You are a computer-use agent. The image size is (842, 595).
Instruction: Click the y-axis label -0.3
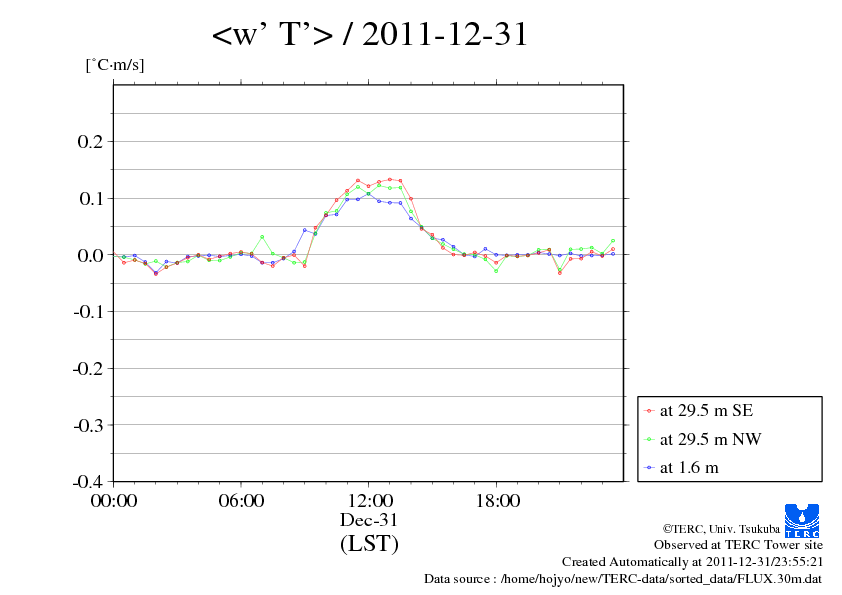[88, 425]
